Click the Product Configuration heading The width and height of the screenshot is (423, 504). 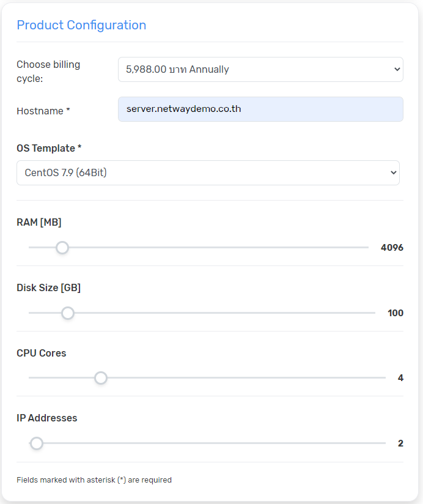click(81, 25)
